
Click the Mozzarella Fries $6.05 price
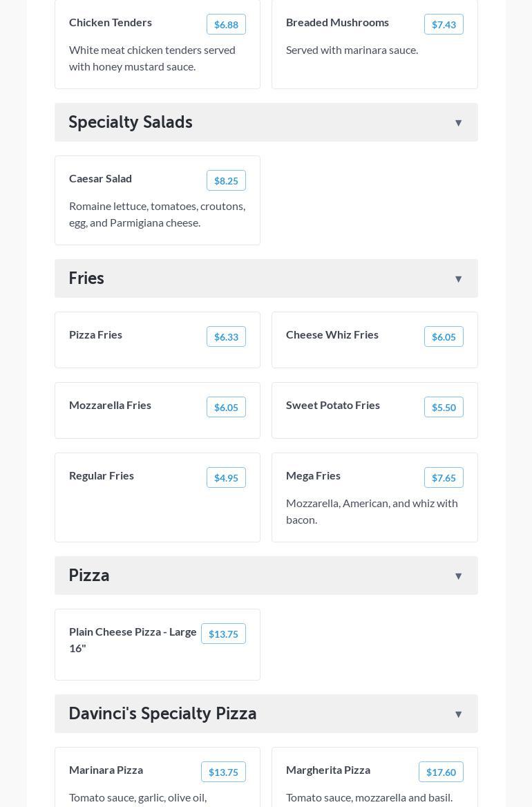226,408
